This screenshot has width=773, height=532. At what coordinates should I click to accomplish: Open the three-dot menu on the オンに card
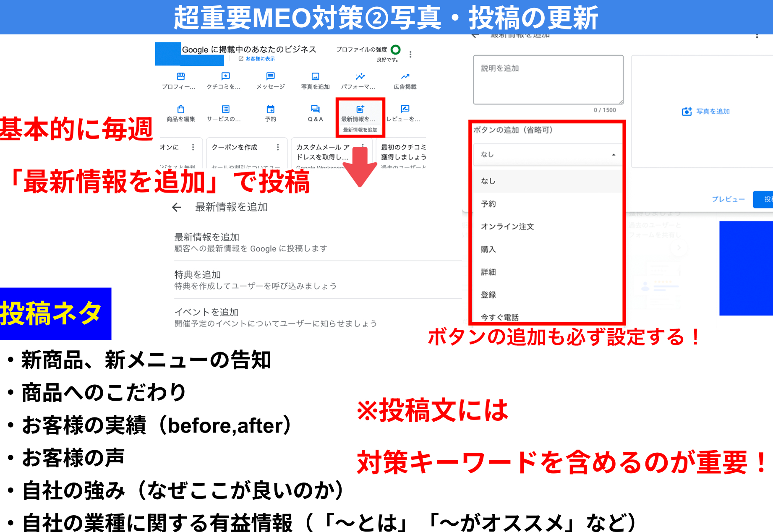point(193,147)
